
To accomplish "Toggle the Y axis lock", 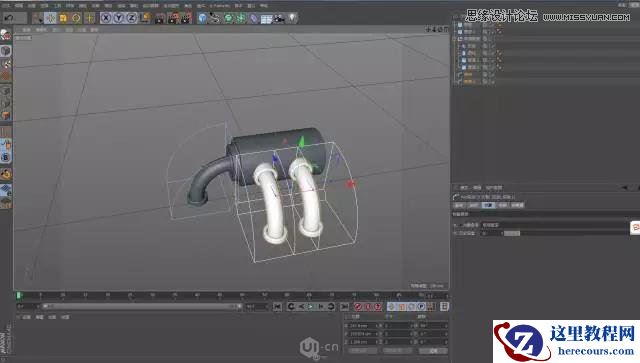I will click(119, 18).
